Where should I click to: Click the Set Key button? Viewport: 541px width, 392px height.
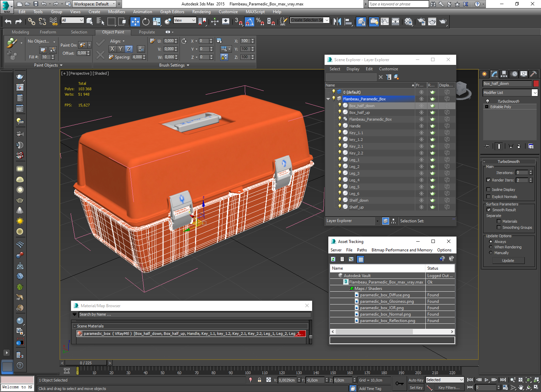tap(416, 388)
